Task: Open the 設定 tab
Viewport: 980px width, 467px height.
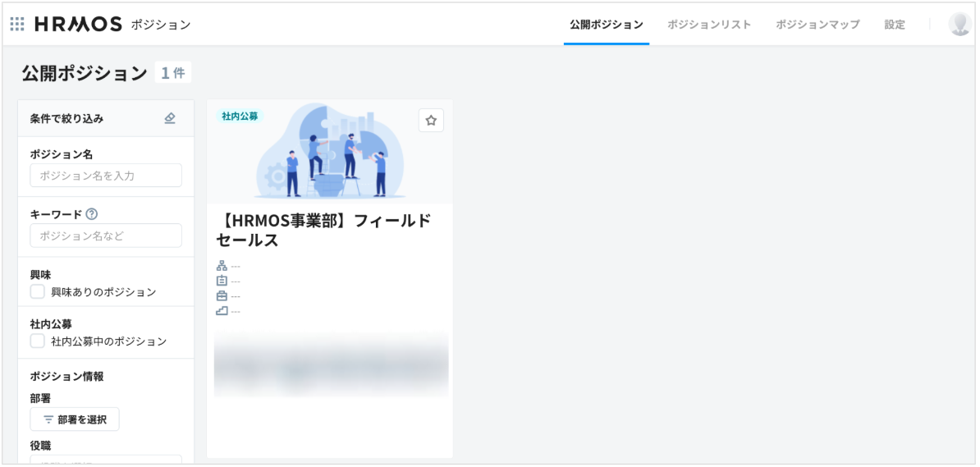Action: pos(895,25)
